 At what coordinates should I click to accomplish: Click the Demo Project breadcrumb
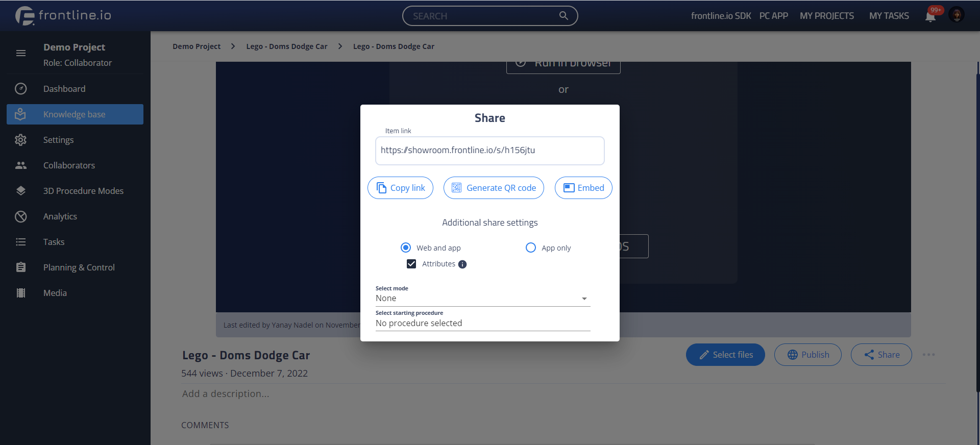(197, 46)
